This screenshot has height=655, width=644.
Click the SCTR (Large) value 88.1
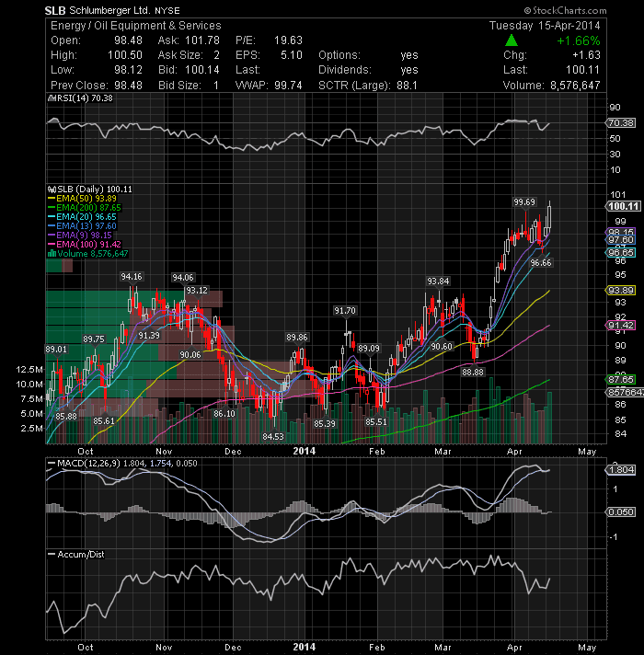coord(407,86)
